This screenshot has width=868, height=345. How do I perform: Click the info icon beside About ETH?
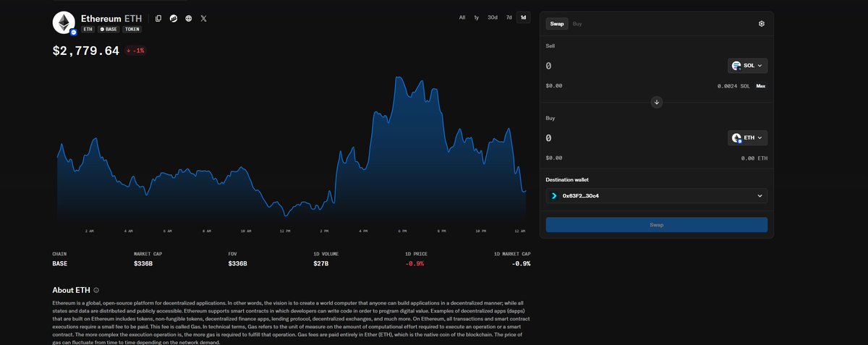[96, 290]
